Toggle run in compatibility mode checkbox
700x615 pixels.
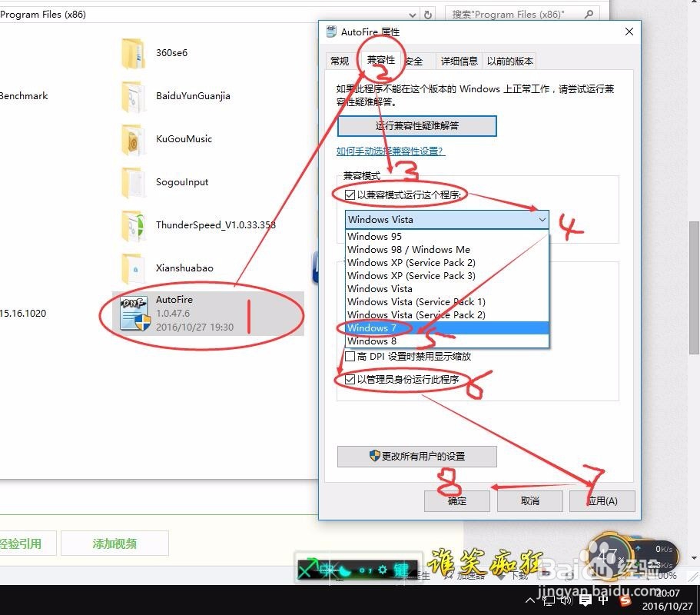[x=350, y=195]
